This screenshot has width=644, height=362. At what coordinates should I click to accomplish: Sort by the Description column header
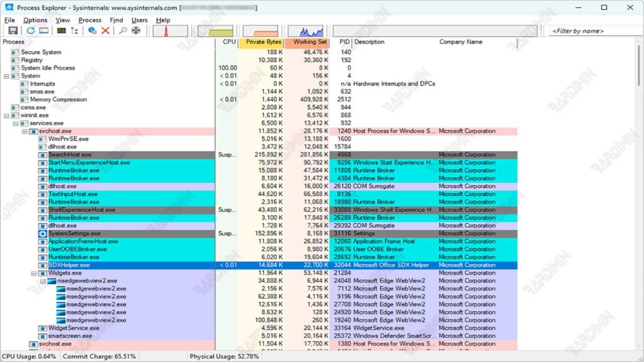pyautogui.click(x=394, y=42)
